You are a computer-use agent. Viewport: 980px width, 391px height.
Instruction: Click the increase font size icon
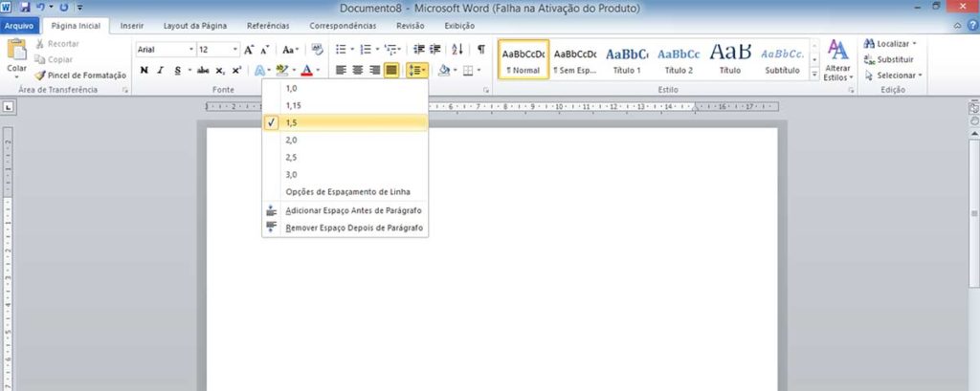[249, 49]
